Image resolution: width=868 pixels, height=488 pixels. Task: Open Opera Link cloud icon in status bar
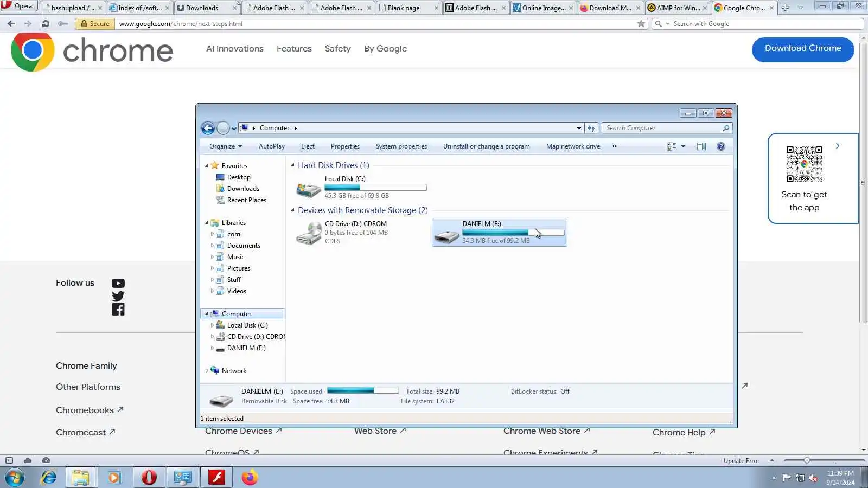pyautogui.click(x=28, y=460)
